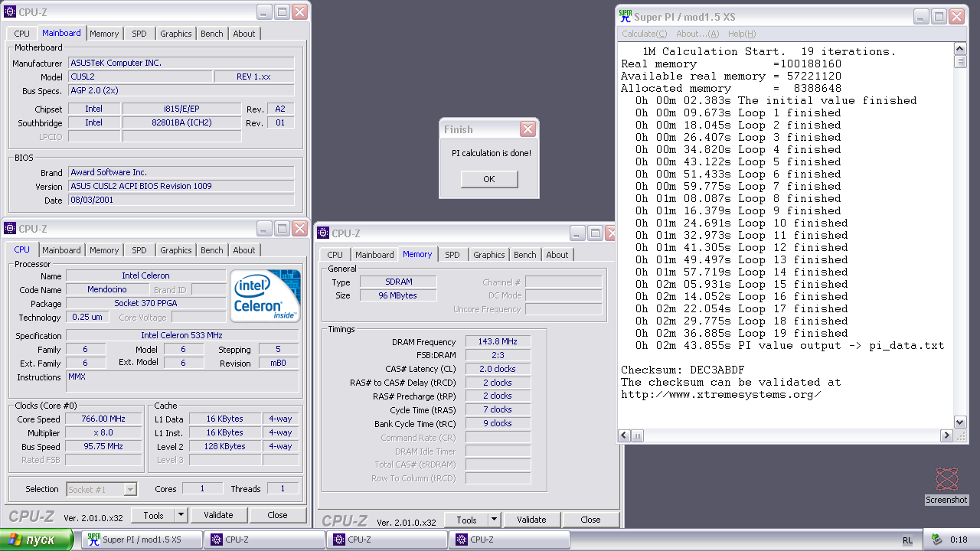Switch to Super PI / mod1.5 XS taskbar button
The height and width of the screenshot is (551, 980).
click(x=142, y=540)
